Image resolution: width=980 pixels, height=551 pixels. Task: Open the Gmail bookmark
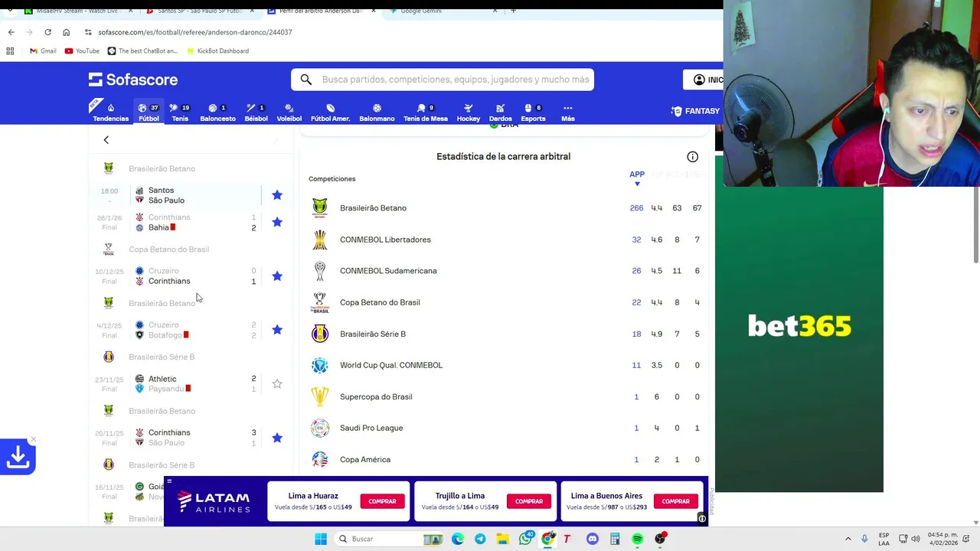[x=43, y=51]
